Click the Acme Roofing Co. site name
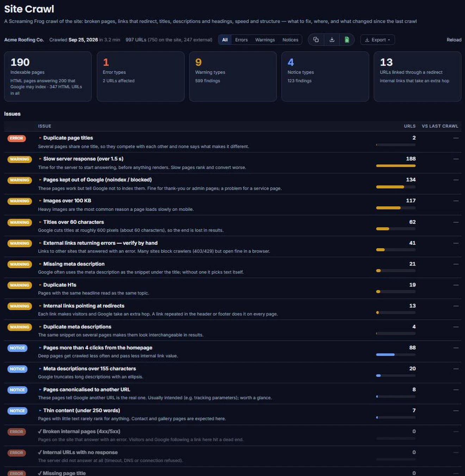 click(24, 40)
